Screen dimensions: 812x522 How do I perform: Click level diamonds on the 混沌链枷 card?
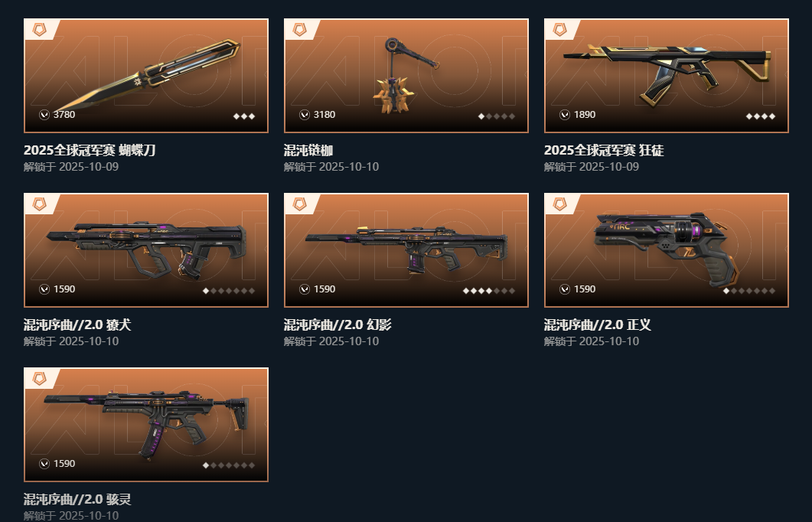(x=497, y=116)
